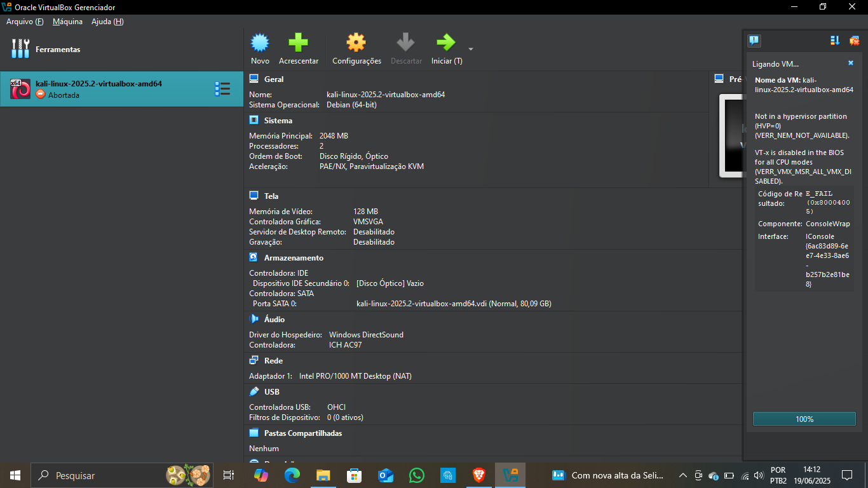Click the keep finished progresses icon

(x=835, y=41)
